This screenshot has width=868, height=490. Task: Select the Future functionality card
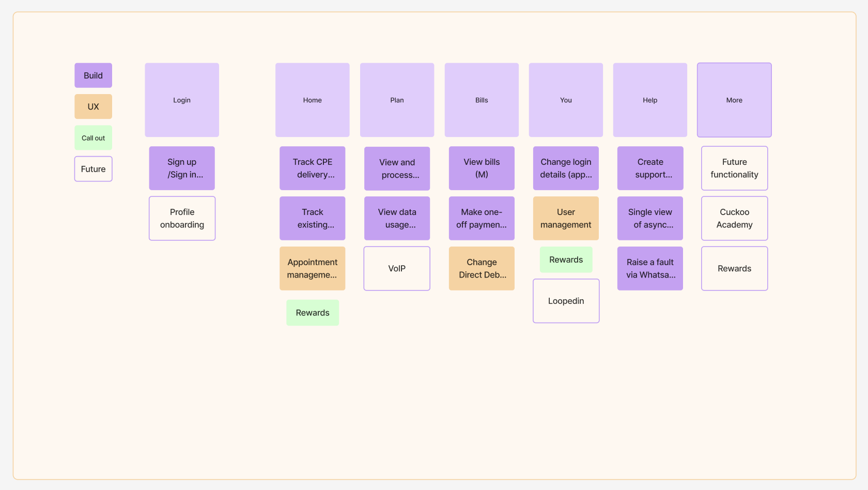pos(734,169)
